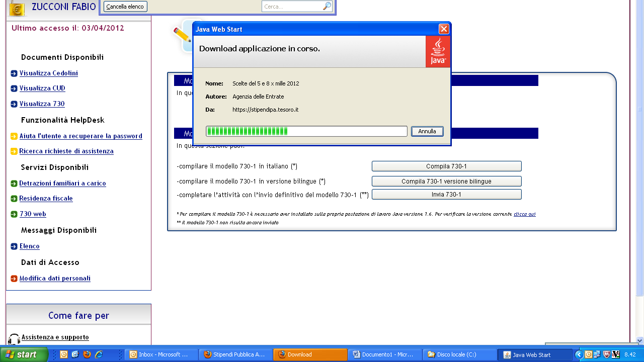
Task: Click yellow arrow icon beside Ricerca richieste
Action: tap(14, 151)
